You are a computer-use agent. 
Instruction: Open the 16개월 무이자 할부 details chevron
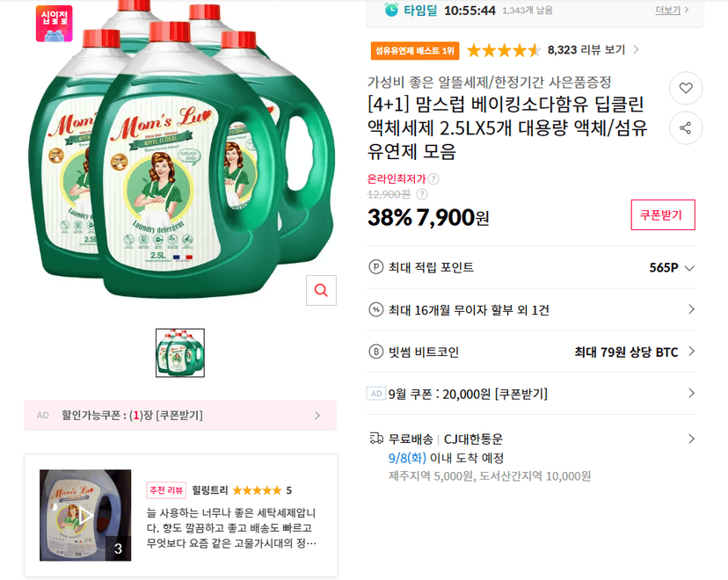(x=691, y=309)
